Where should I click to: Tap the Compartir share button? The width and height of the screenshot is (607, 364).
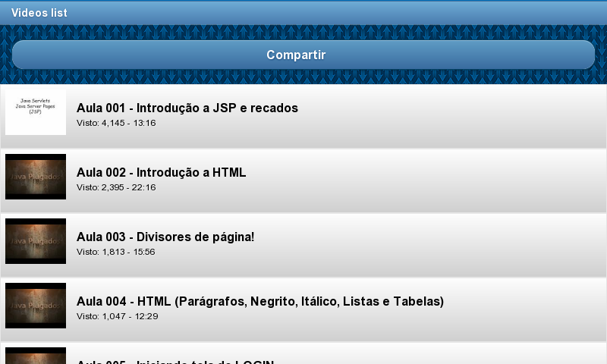coord(303,55)
